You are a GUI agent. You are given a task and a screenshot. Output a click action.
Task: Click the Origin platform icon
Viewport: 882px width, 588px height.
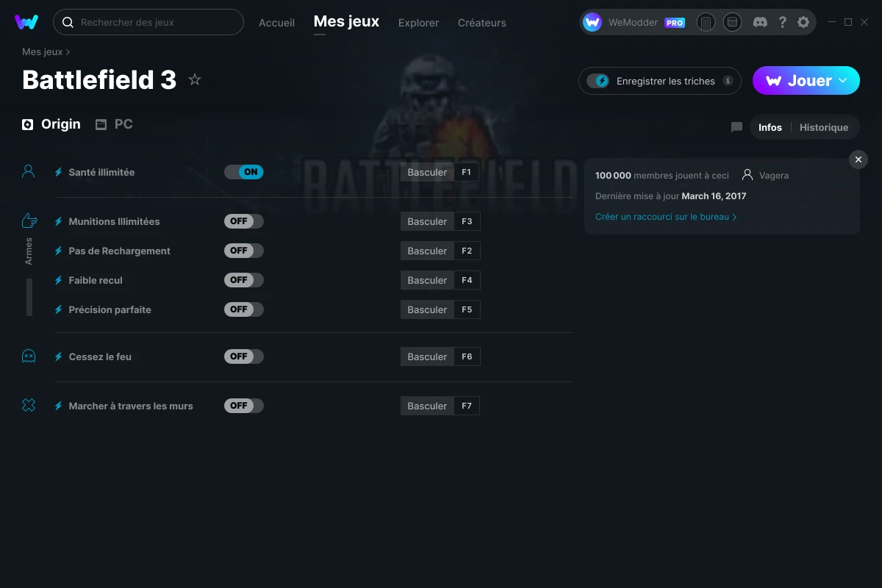[x=28, y=124]
